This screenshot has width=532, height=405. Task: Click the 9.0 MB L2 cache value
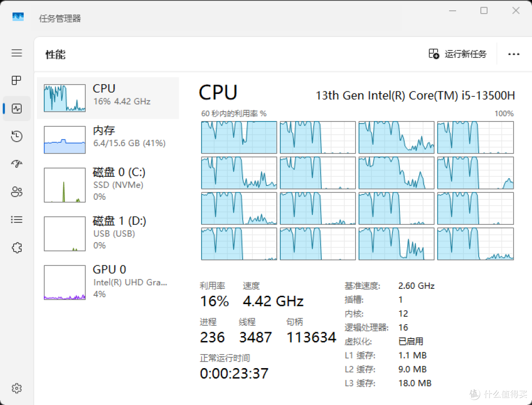pyautogui.click(x=412, y=370)
